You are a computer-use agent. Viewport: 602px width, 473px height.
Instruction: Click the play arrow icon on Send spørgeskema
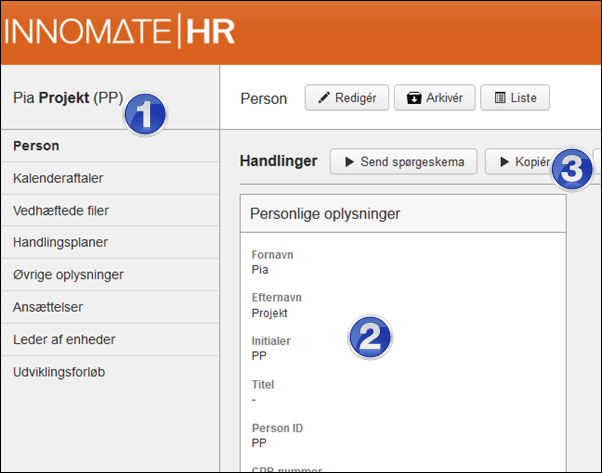tap(349, 162)
